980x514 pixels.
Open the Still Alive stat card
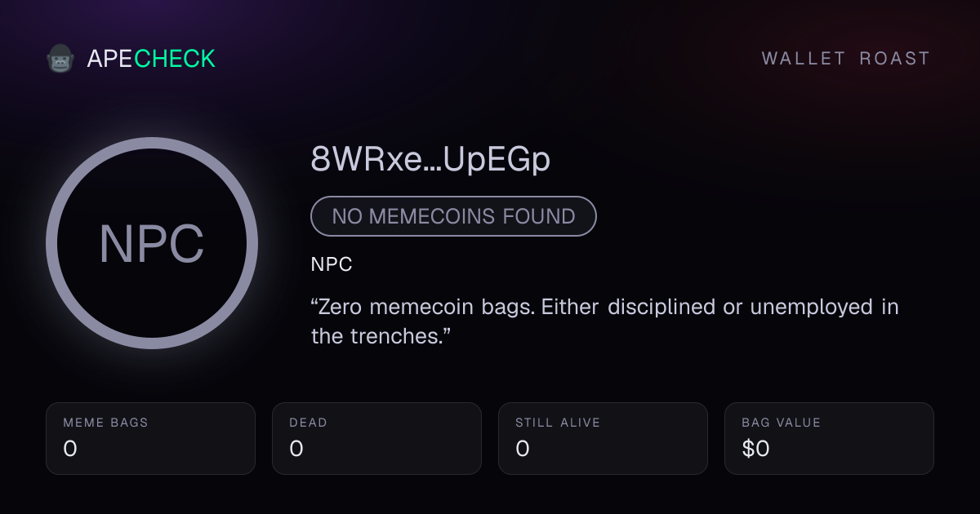pos(603,438)
